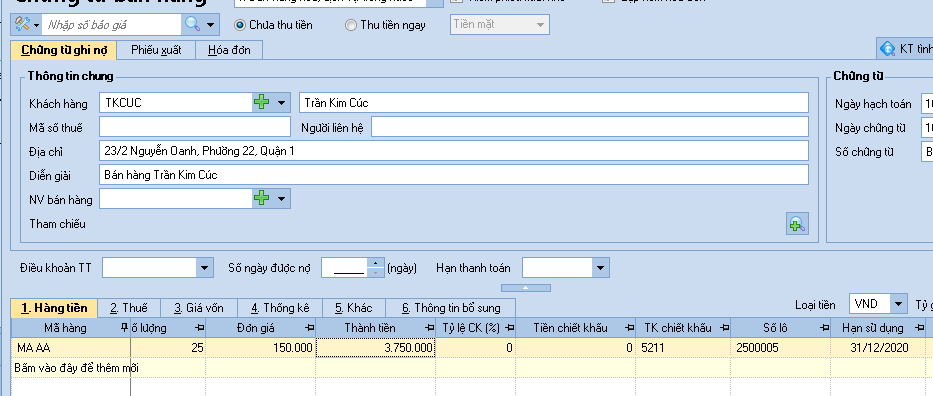933x396 pixels.
Task: Decrease Số ngày được nợ with down arrow
Action: pyautogui.click(x=375, y=272)
